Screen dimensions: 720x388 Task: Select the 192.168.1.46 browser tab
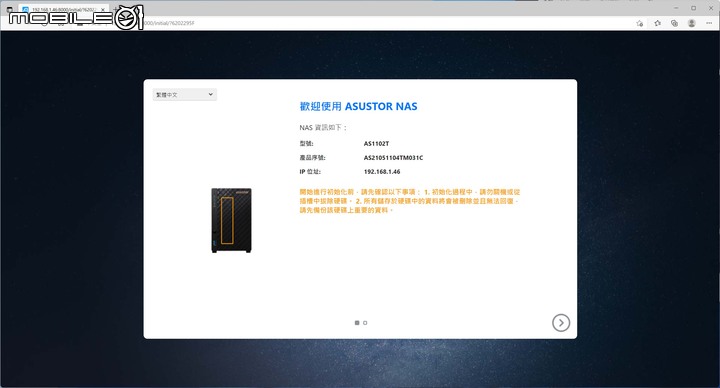(x=64, y=9)
